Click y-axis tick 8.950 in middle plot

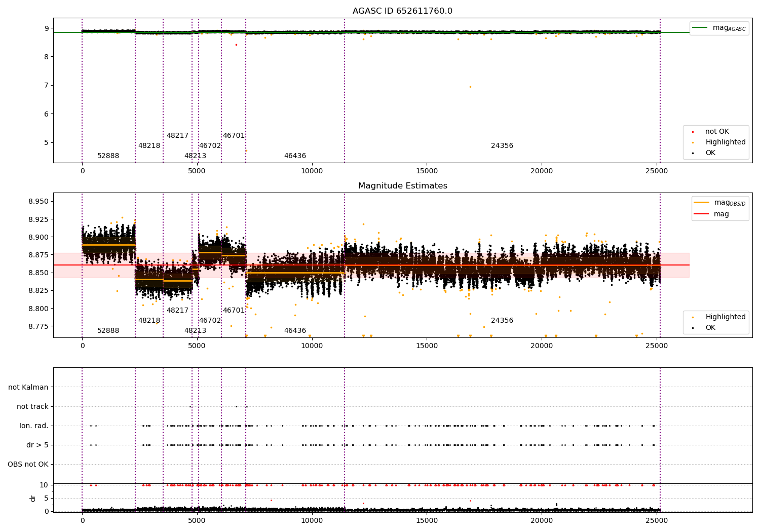click(x=39, y=202)
